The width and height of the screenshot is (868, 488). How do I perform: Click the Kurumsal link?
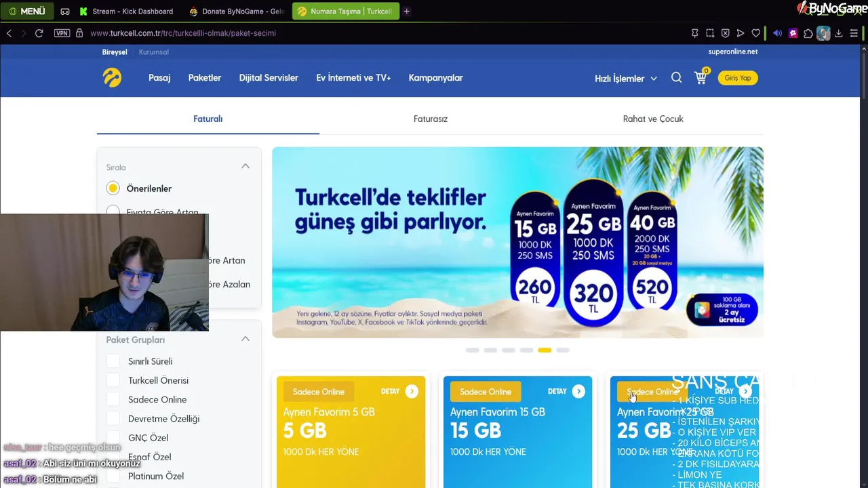click(x=154, y=52)
